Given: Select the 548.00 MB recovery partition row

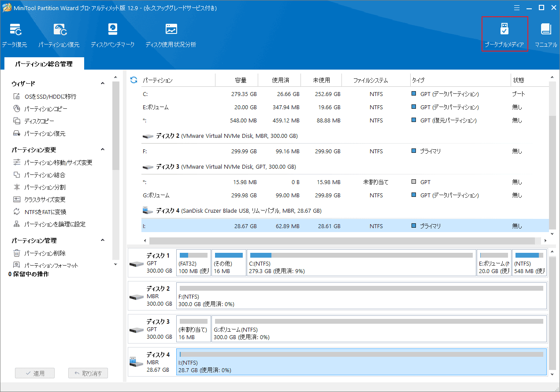Looking at the screenshot, I should pos(345,120).
